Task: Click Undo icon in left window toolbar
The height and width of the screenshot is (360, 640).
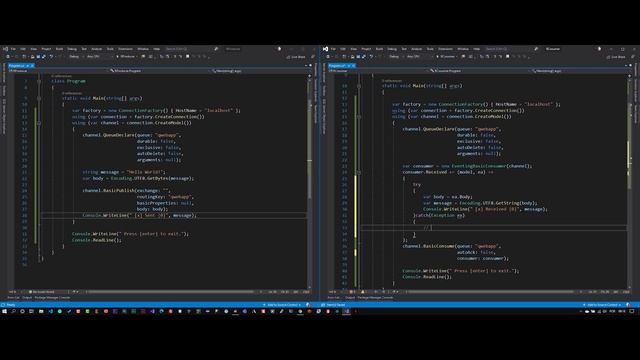Action: coord(51,57)
